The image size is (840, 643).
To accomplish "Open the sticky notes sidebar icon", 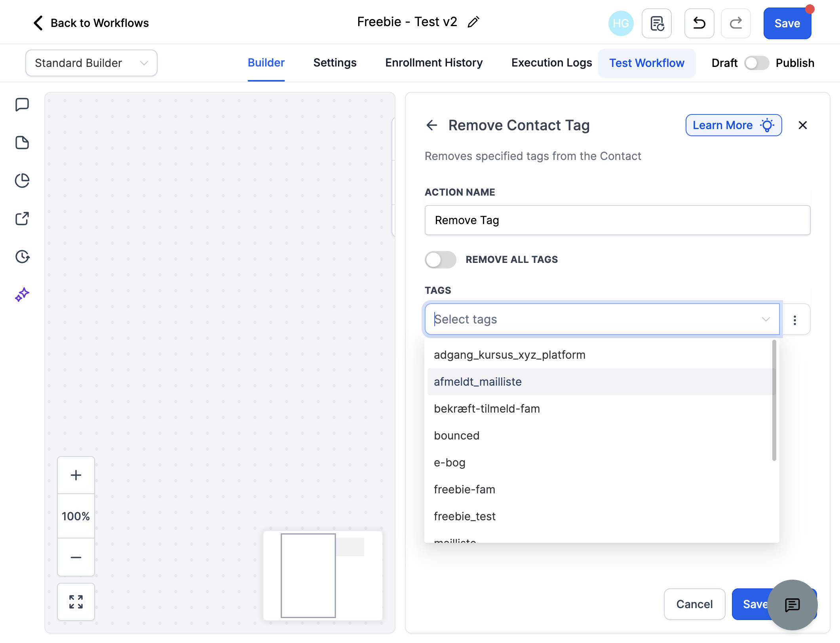I will (22, 143).
